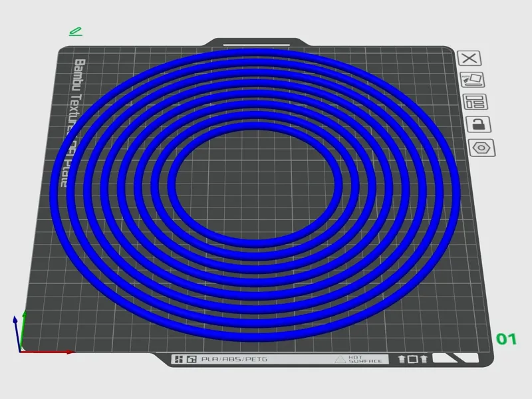
Task: Click the PLA/ABS/PETG plate label
Action: 235,359
